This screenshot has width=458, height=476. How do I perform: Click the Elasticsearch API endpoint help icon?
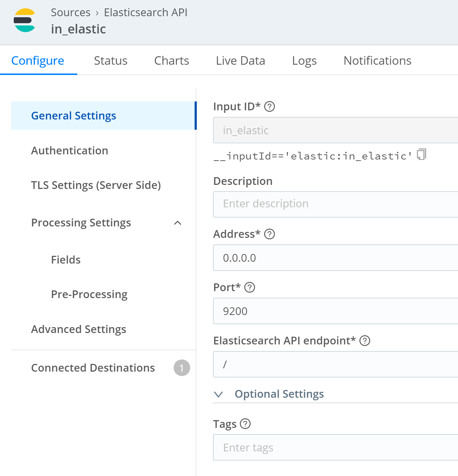(365, 341)
